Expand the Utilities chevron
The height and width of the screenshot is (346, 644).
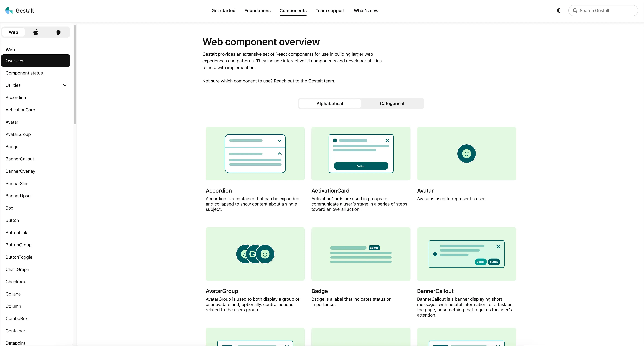(65, 85)
